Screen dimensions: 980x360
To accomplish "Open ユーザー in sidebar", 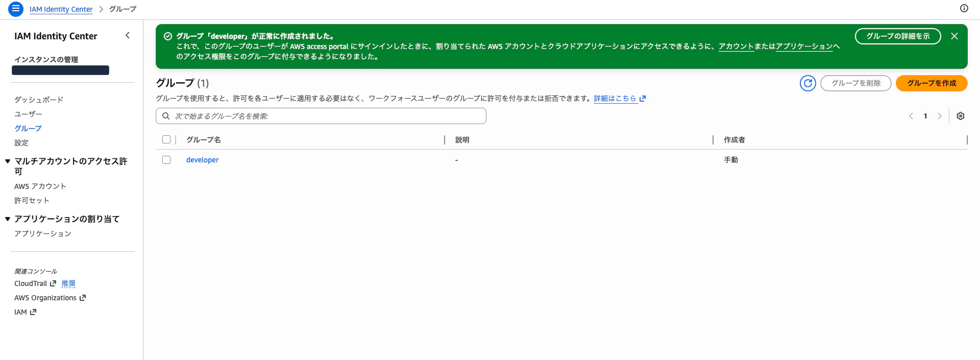I will point(28,114).
